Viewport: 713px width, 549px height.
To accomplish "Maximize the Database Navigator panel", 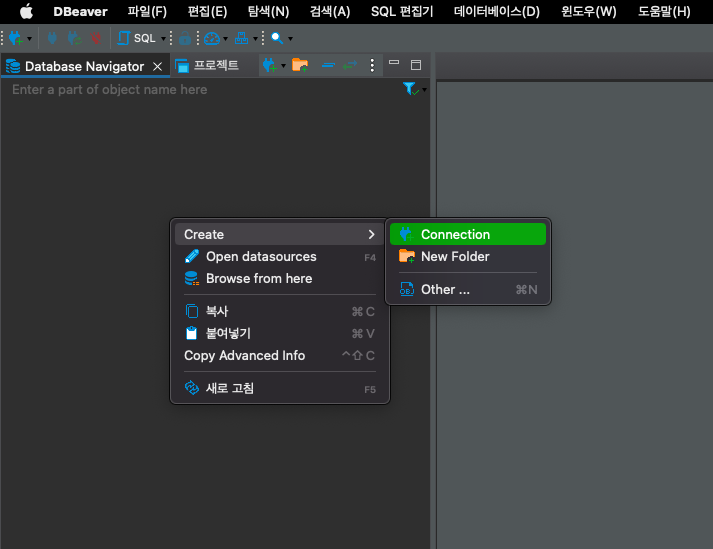I will coord(416,65).
